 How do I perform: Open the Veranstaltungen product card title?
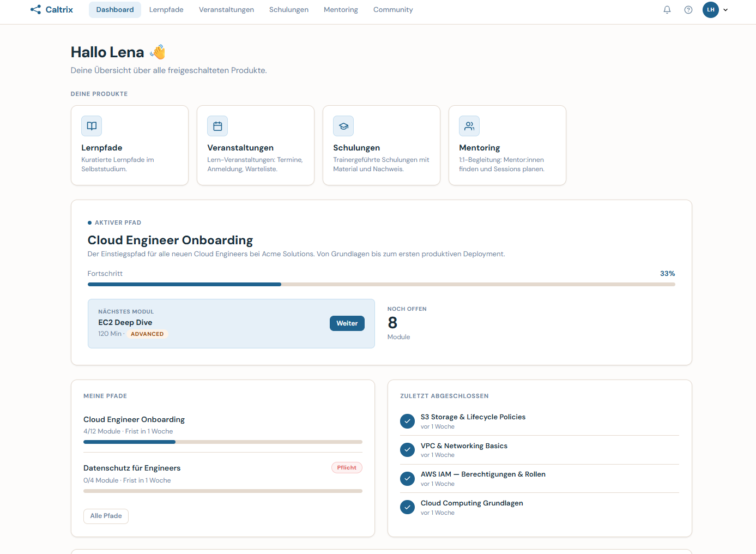240,148
